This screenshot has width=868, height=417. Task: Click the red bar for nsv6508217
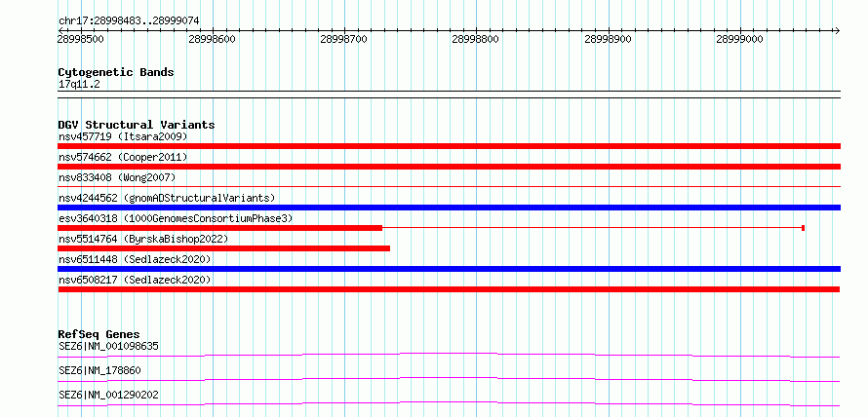449,289
